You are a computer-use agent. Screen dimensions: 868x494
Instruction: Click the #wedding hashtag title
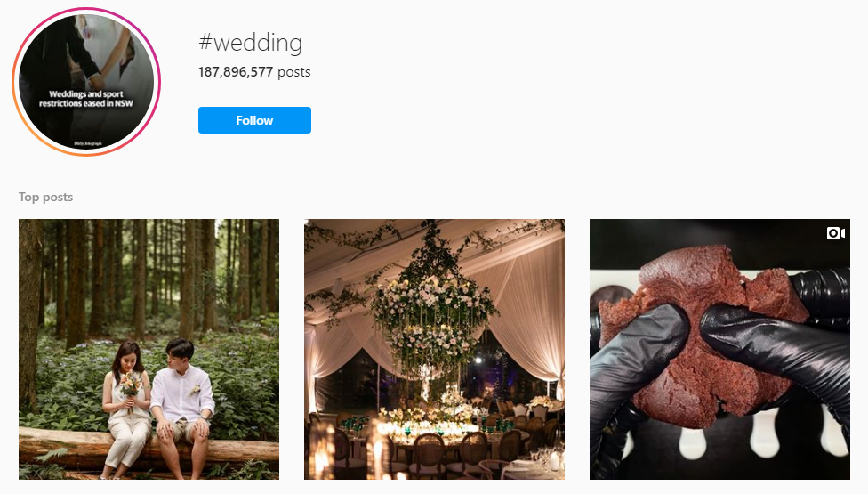pos(250,43)
